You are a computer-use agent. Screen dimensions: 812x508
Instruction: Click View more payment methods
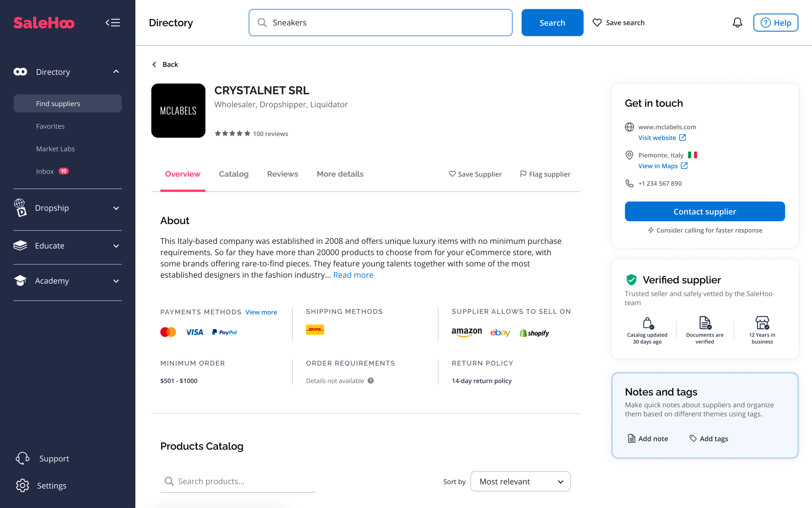click(261, 312)
